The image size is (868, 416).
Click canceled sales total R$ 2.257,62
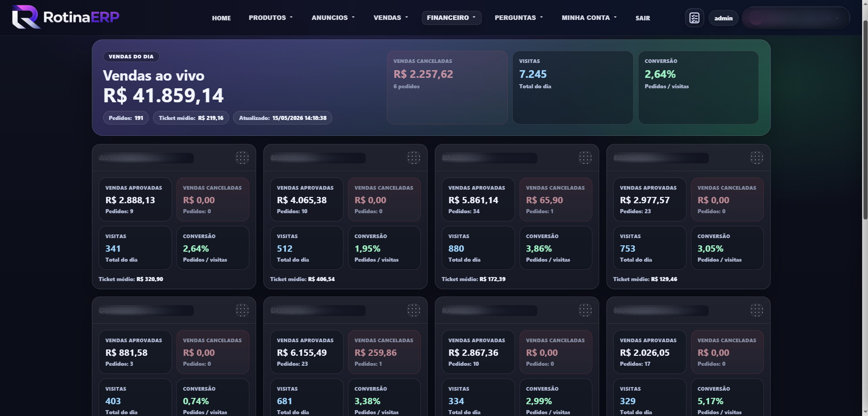(x=423, y=74)
